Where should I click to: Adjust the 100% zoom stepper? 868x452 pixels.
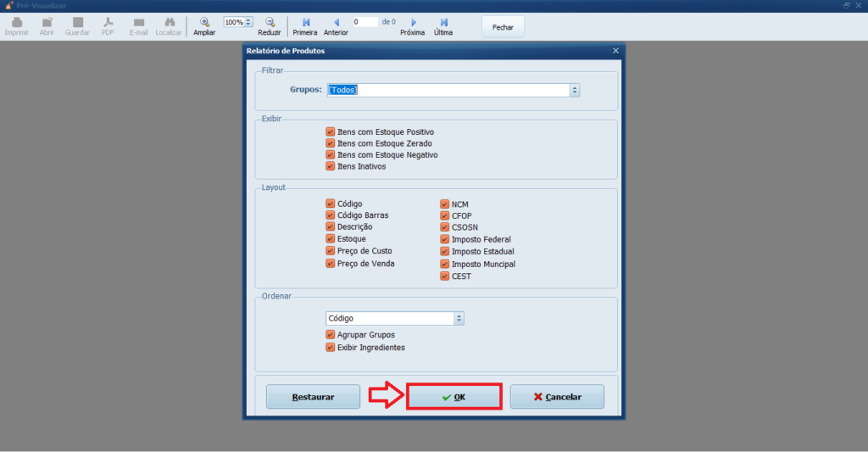pos(248,22)
